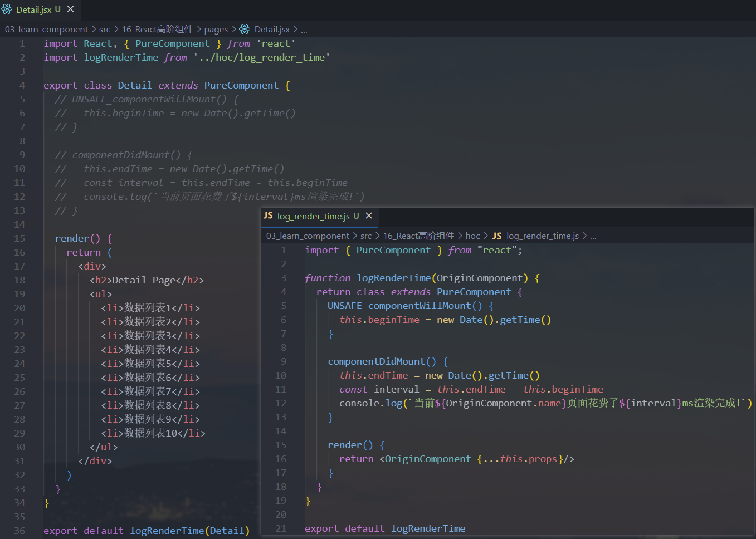Click JS icon in log_render_time breadcrumb
This screenshot has height=539, width=756.
tap(497, 236)
